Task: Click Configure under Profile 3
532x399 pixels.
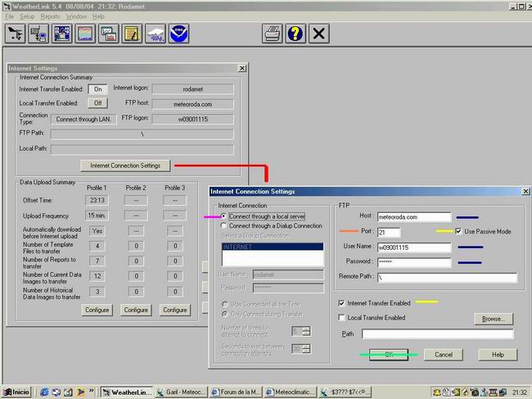Action: (175, 310)
